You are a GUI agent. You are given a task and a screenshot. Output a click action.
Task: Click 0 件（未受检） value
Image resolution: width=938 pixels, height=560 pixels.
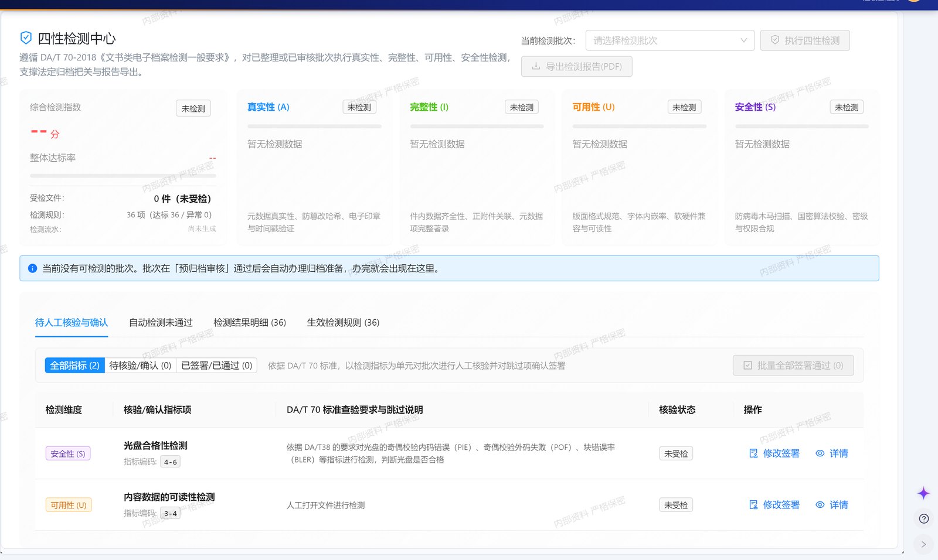[182, 199]
